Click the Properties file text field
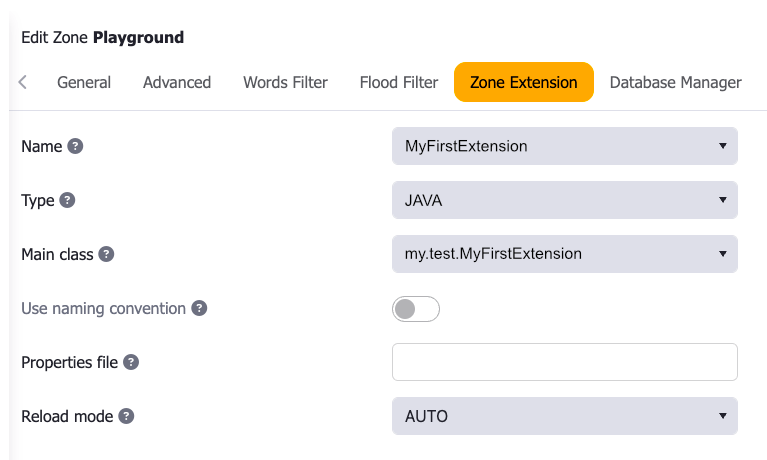 click(x=564, y=362)
